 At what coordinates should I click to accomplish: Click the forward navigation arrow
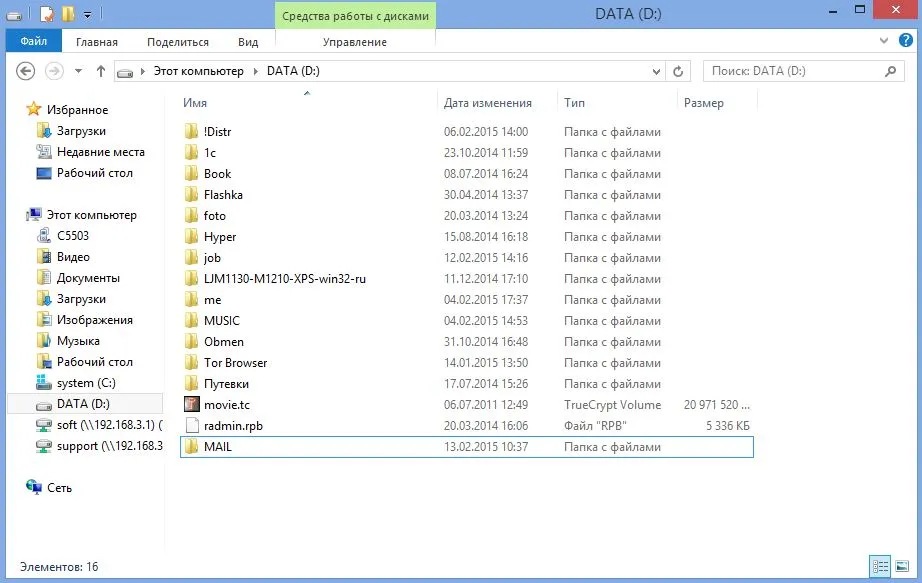pyautogui.click(x=54, y=71)
